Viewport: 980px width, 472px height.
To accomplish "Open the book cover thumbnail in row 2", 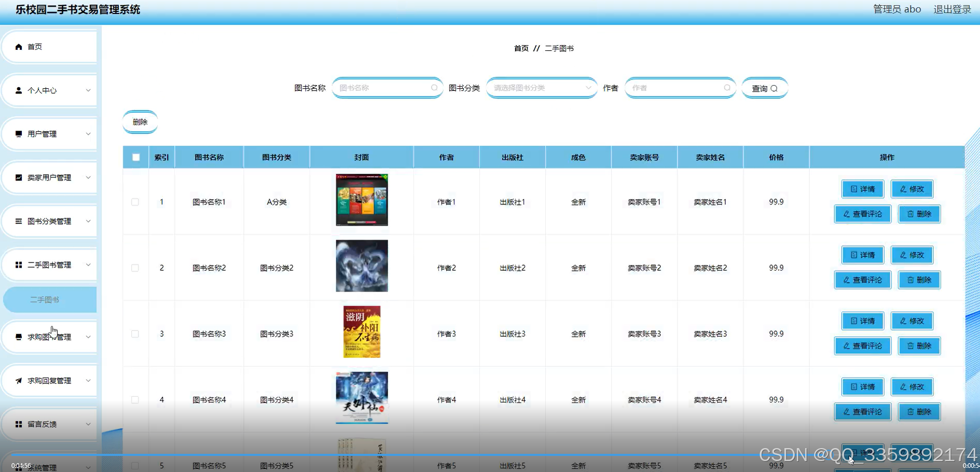I will coord(361,266).
